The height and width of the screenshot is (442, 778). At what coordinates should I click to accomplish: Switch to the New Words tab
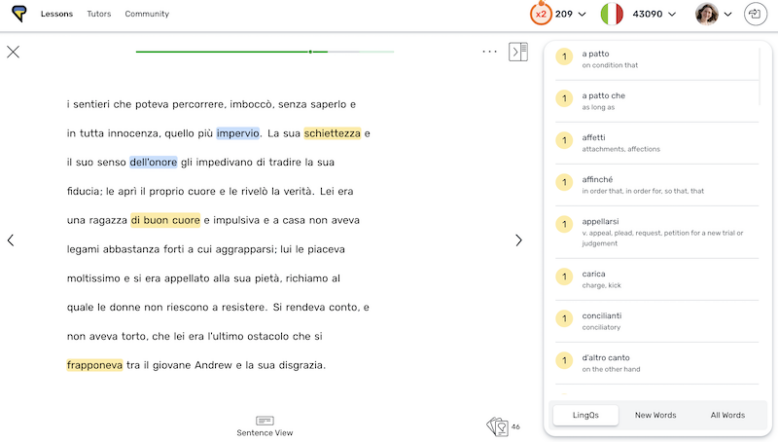point(655,415)
